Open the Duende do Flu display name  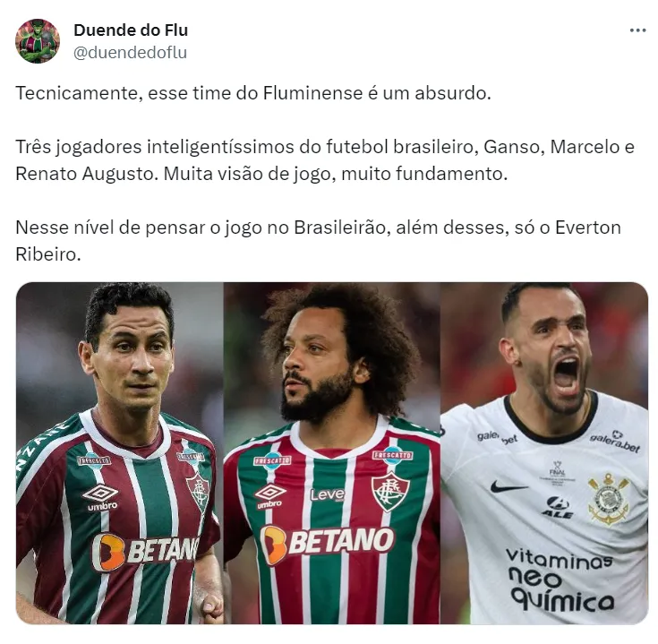131,30
